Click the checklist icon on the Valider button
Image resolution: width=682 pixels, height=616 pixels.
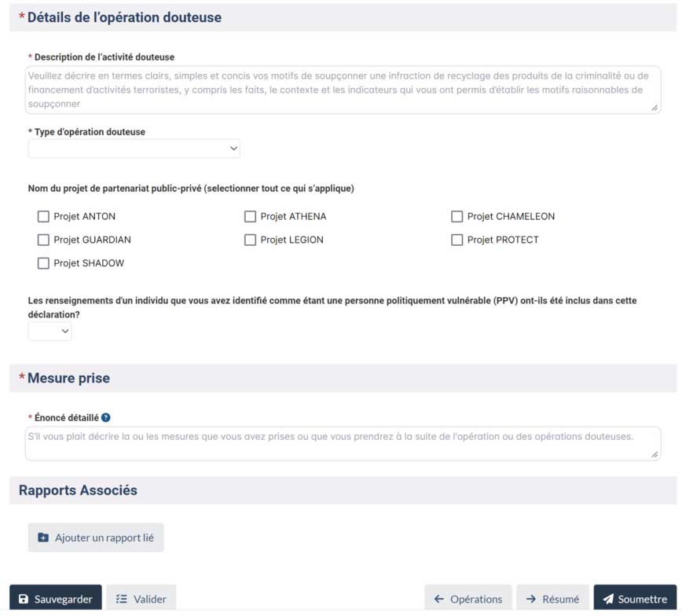[x=123, y=598]
